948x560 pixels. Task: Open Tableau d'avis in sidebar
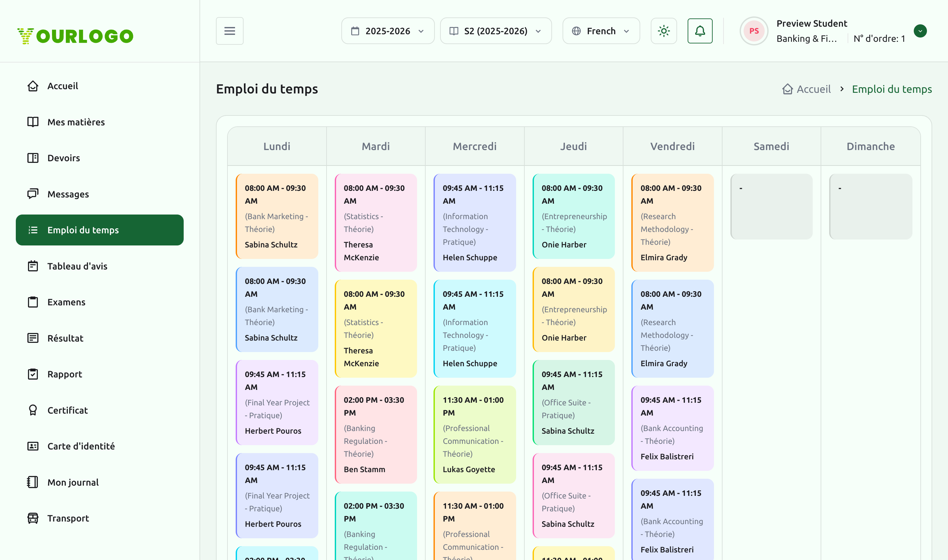pos(100,266)
